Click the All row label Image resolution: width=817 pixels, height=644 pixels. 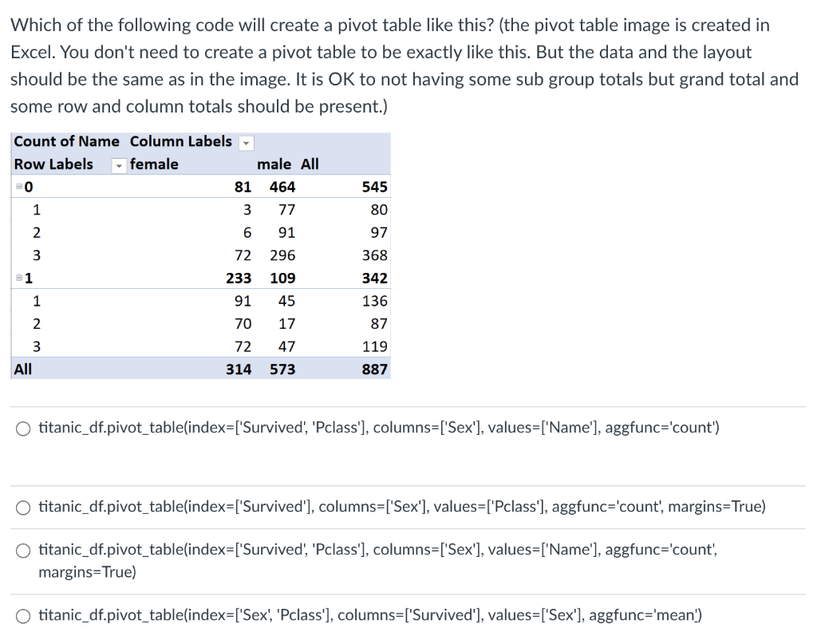(x=22, y=369)
